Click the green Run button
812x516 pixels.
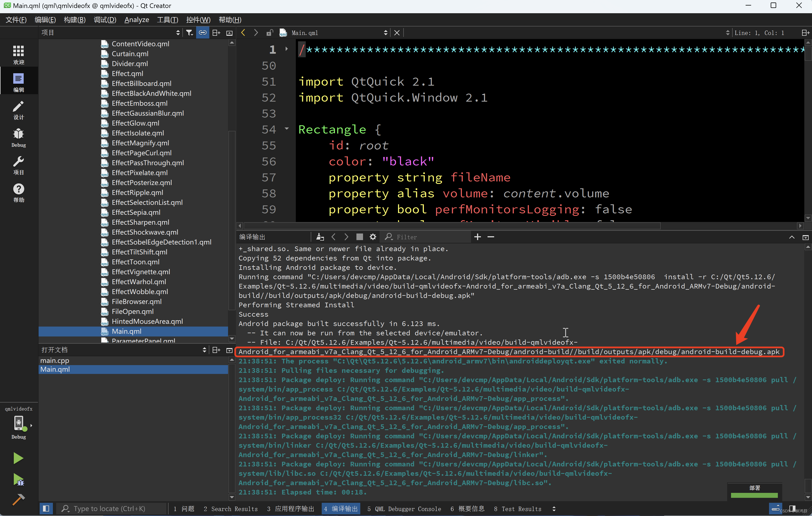[18, 458]
